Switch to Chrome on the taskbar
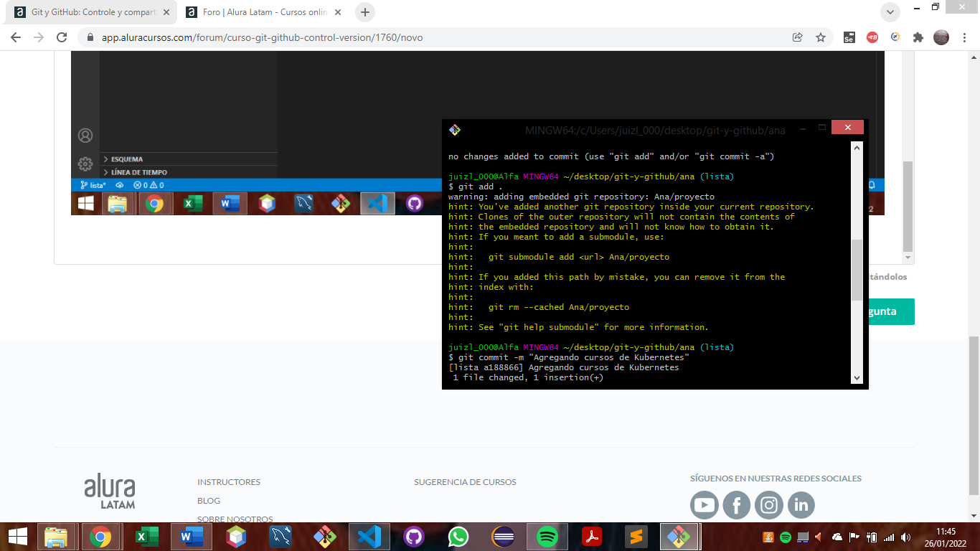The width and height of the screenshot is (980, 551). coord(100,537)
